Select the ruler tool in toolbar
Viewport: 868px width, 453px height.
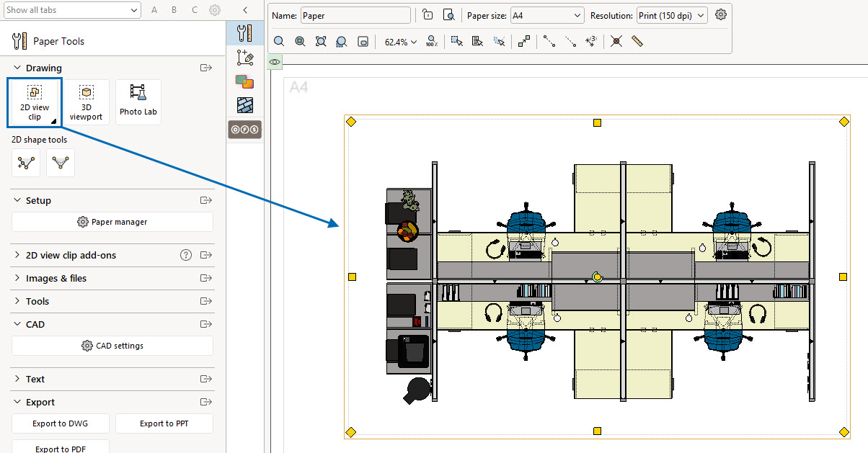pyautogui.click(x=637, y=42)
